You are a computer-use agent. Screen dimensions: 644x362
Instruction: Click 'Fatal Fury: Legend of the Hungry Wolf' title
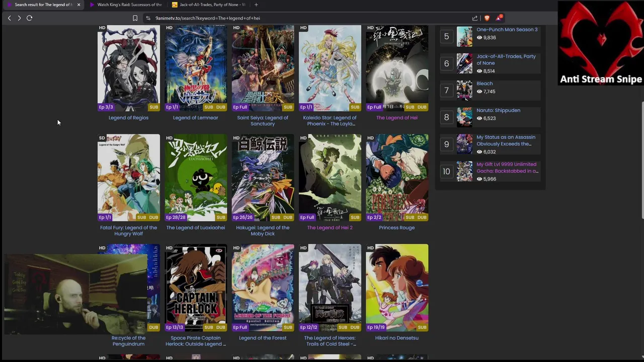128,231
